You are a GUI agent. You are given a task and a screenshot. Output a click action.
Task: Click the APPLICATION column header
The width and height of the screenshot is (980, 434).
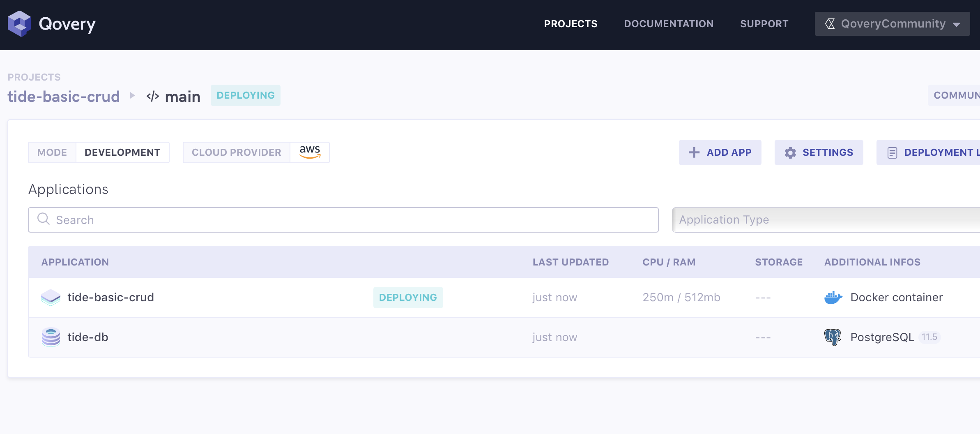(75, 262)
